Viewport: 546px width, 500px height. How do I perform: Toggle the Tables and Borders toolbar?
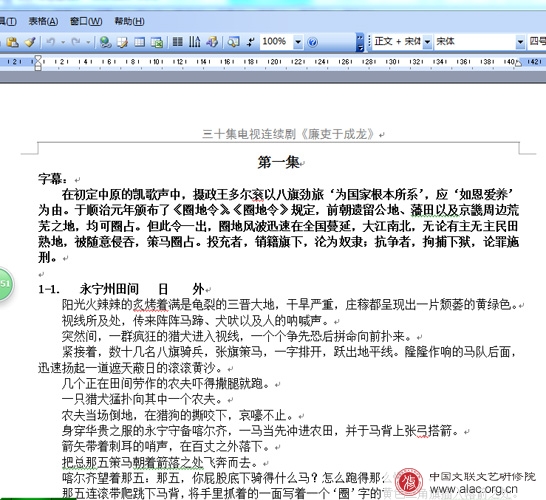point(122,42)
